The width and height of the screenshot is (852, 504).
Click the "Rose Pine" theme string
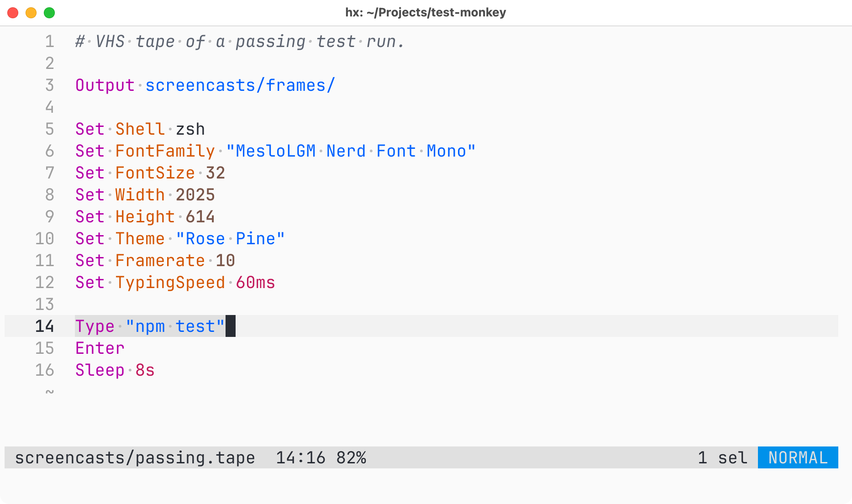231,239
